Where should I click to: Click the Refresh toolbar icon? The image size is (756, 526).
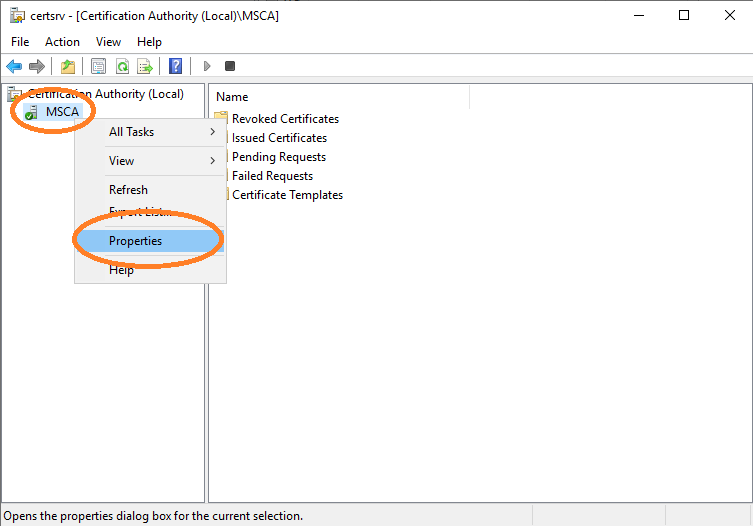pyautogui.click(x=121, y=66)
